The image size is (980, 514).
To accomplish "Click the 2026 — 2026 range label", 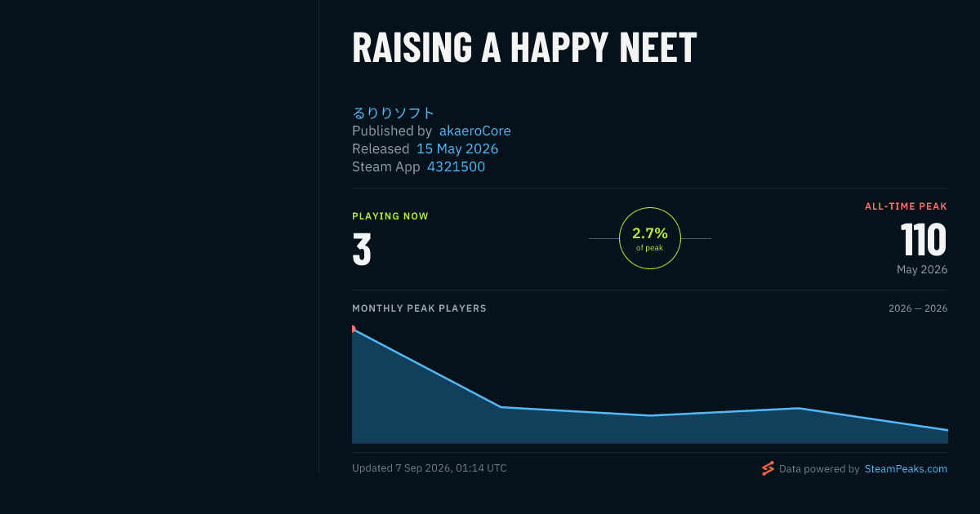I will click(918, 308).
